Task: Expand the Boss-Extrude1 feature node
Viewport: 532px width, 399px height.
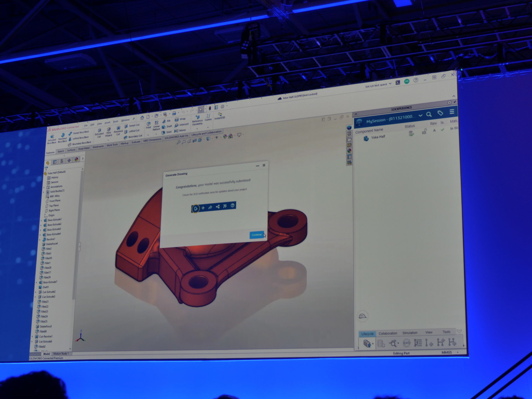Action: pos(42,221)
